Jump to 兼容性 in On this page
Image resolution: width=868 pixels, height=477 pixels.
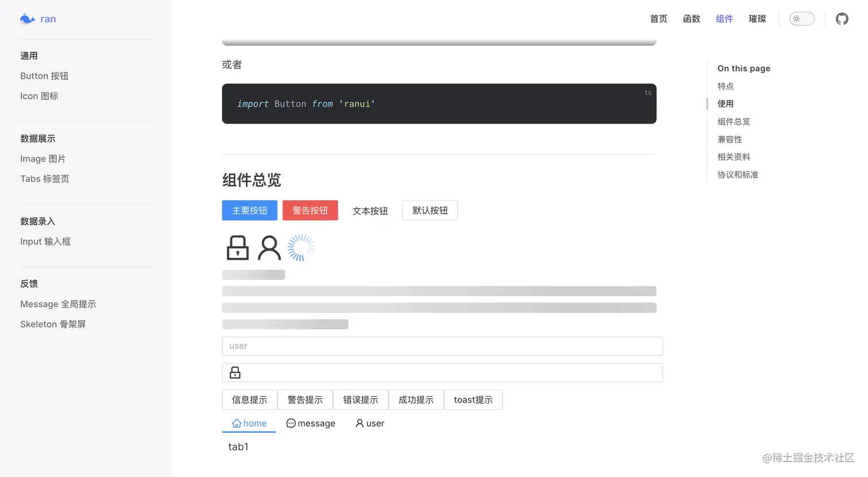click(730, 139)
